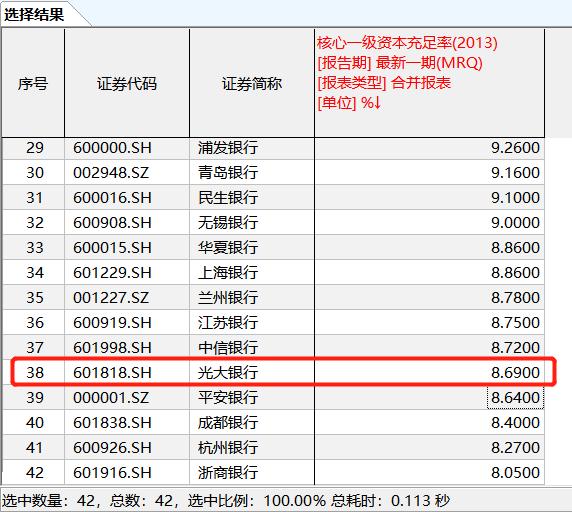The image size is (572, 512).
Task: Select the value 8.7500
Action: pos(515,323)
